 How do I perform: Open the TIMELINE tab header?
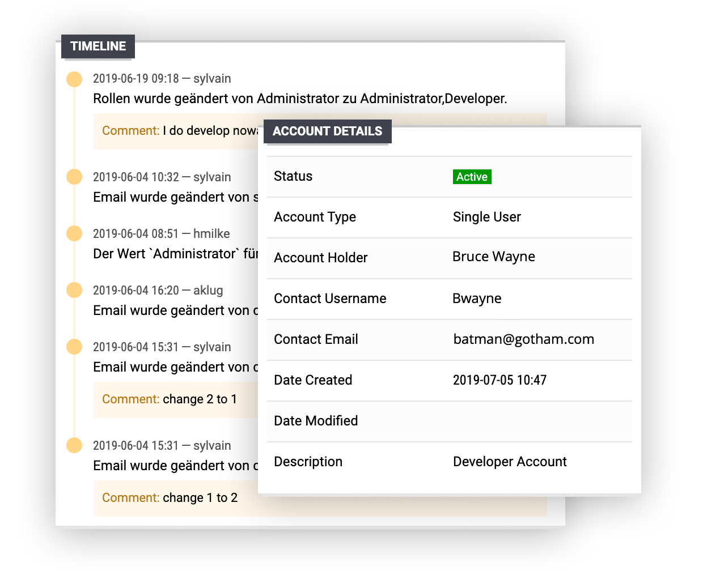tap(98, 46)
